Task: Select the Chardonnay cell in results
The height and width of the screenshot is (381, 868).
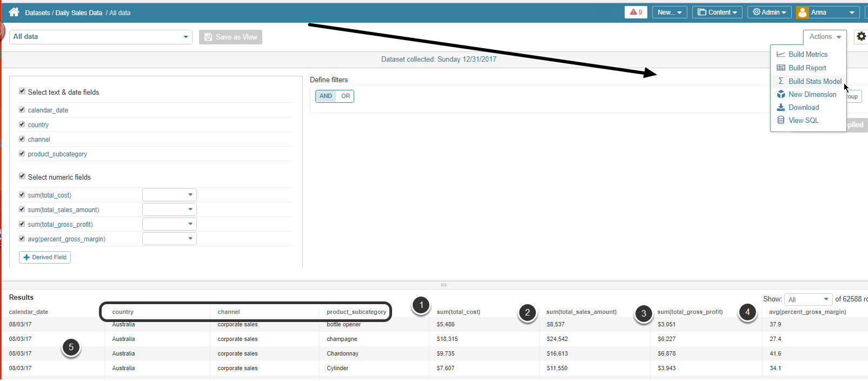Action: [342, 353]
